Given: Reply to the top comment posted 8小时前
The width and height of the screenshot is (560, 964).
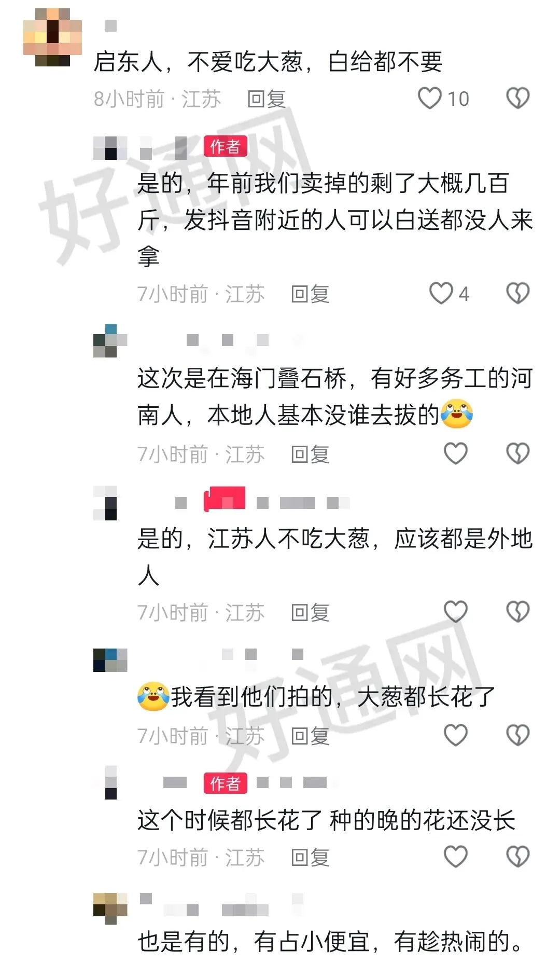Looking at the screenshot, I should tap(267, 99).
